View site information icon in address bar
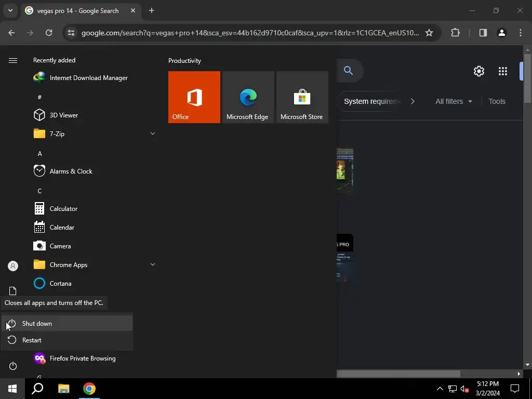The width and height of the screenshot is (532, 399). pos(71,33)
